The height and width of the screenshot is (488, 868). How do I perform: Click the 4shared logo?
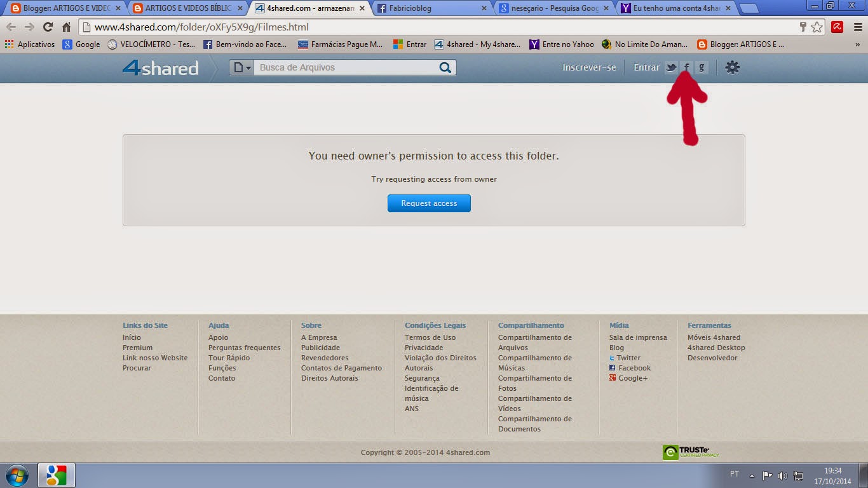(160, 67)
